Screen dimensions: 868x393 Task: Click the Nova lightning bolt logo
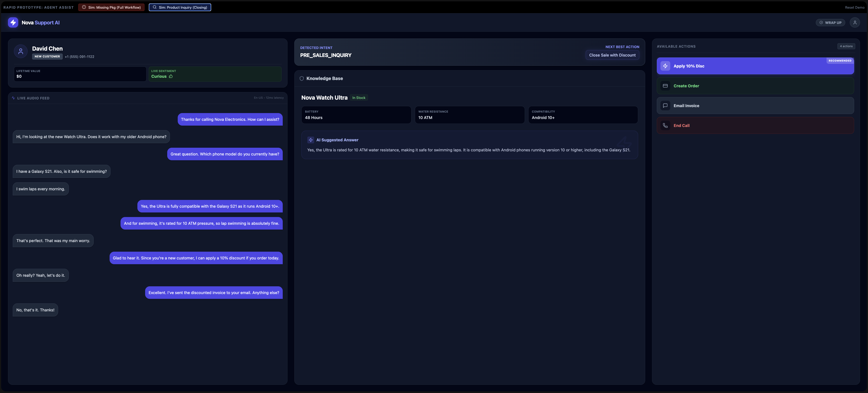coord(13,23)
